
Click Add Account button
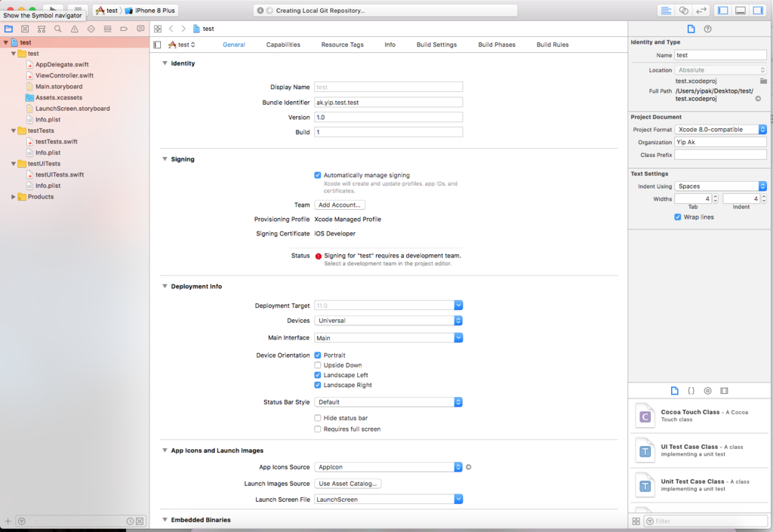(x=340, y=205)
